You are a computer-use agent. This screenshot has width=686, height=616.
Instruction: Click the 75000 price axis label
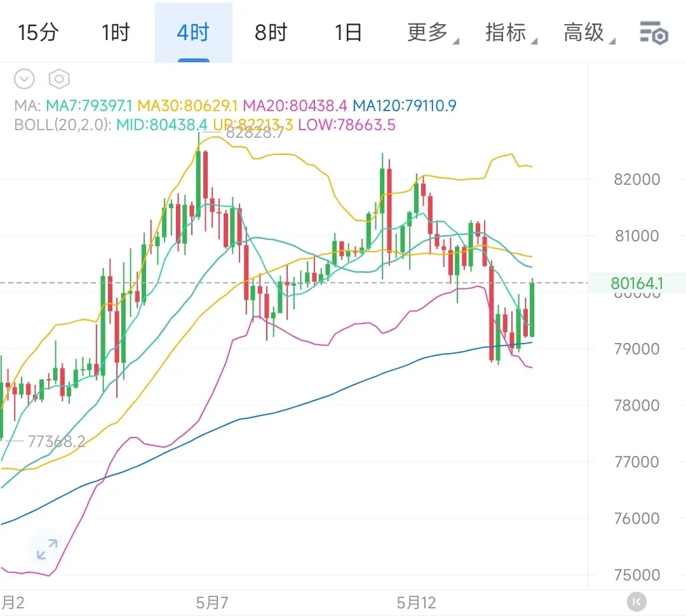click(x=637, y=575)
